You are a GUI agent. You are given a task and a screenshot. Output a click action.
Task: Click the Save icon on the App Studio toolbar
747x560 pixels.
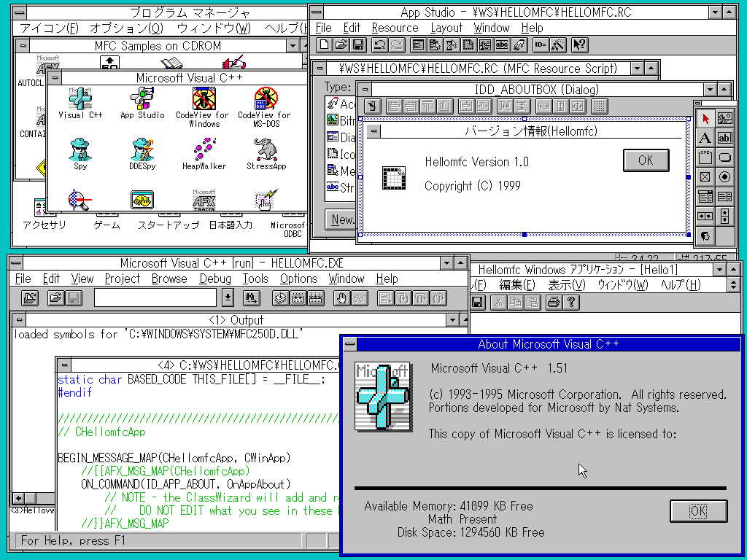coord(357,44)
